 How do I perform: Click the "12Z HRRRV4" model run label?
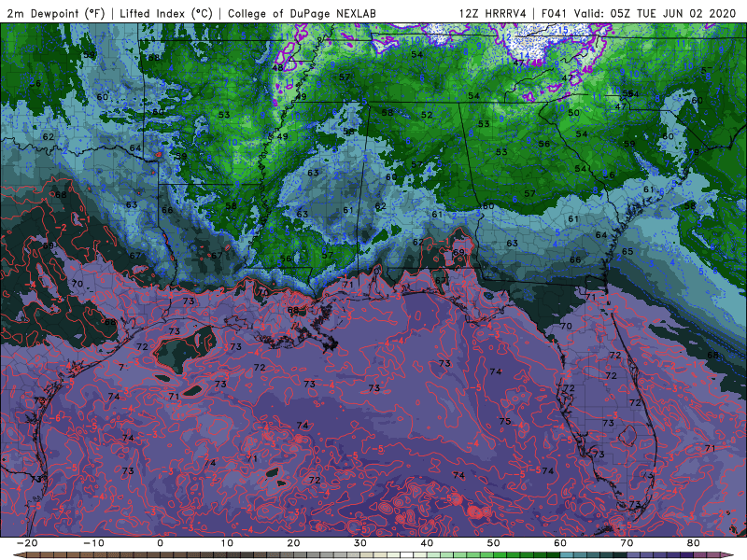(x=493, y=13)
